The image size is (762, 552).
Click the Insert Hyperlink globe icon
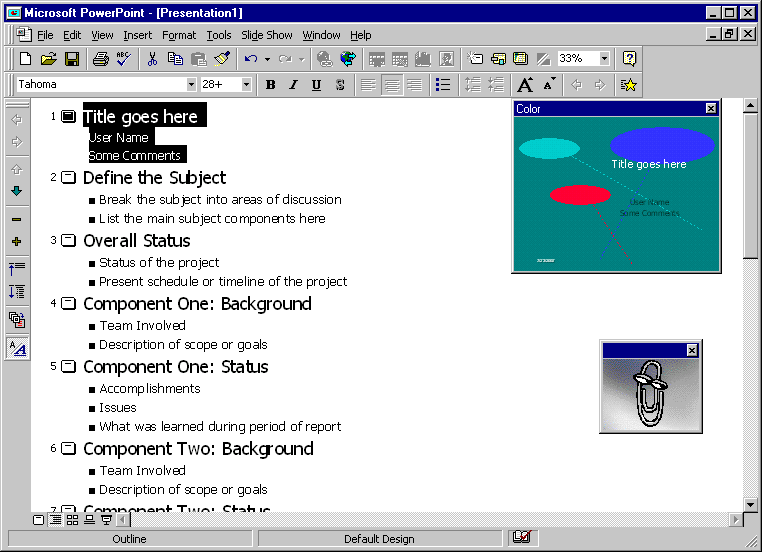tap(324, 59)
